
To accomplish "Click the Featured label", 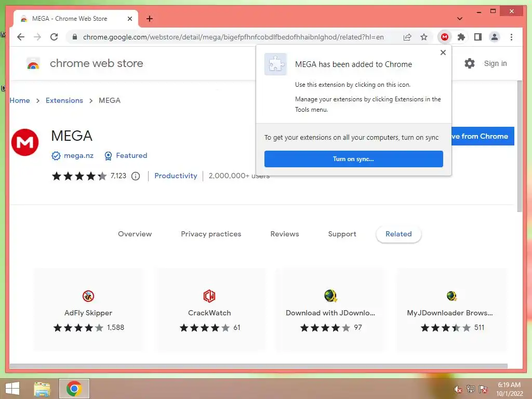I will click(x=131, y=155).
